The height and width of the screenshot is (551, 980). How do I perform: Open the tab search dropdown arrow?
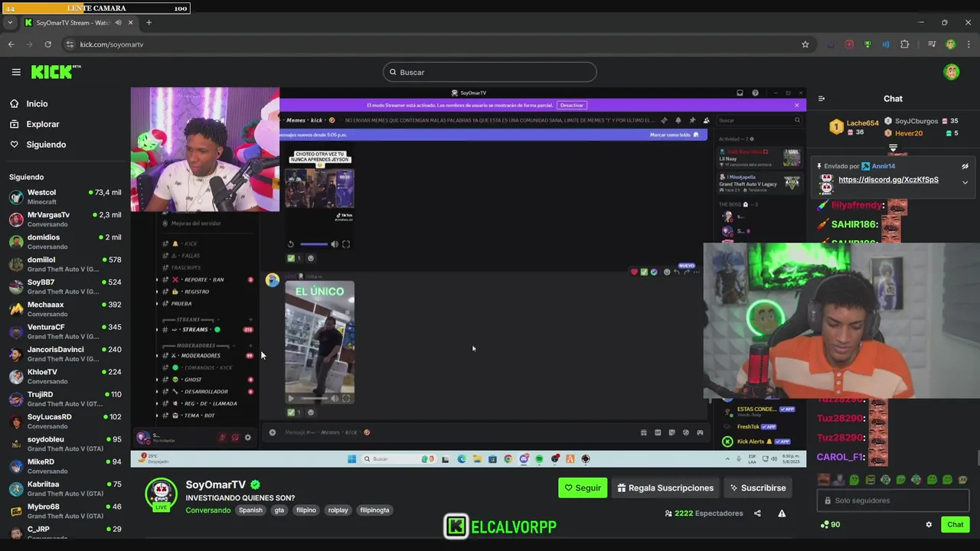coord(10,22)
